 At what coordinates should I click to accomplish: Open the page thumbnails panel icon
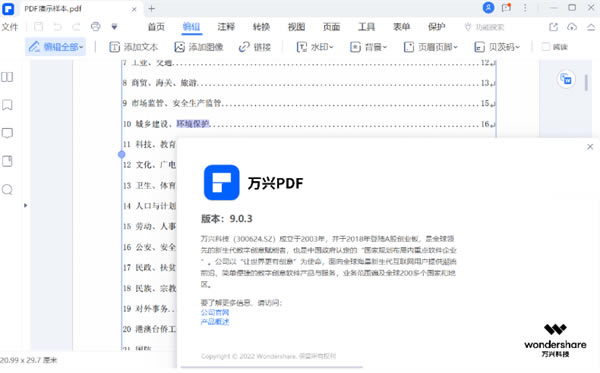(x=7, y=77)
